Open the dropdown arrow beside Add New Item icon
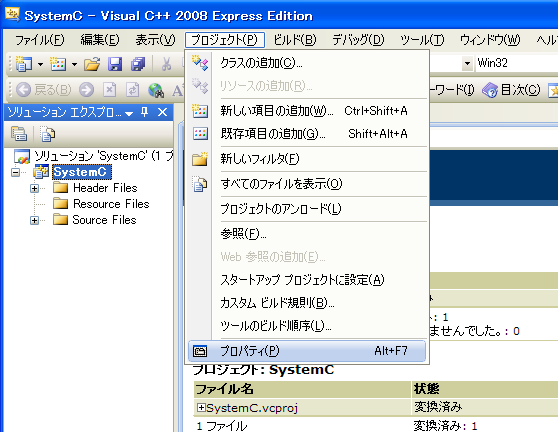558x432 pixels. click(x=74, y=64)
